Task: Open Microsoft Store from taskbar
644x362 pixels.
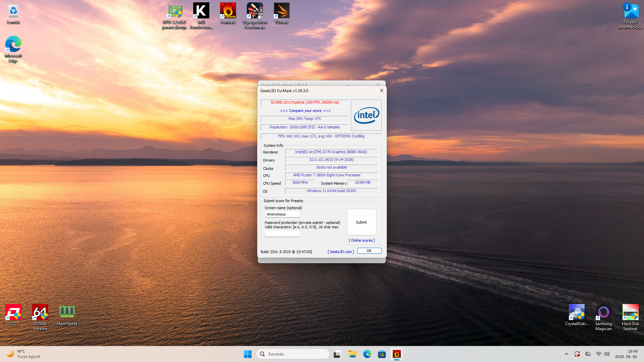Action: tap(382, 354)
